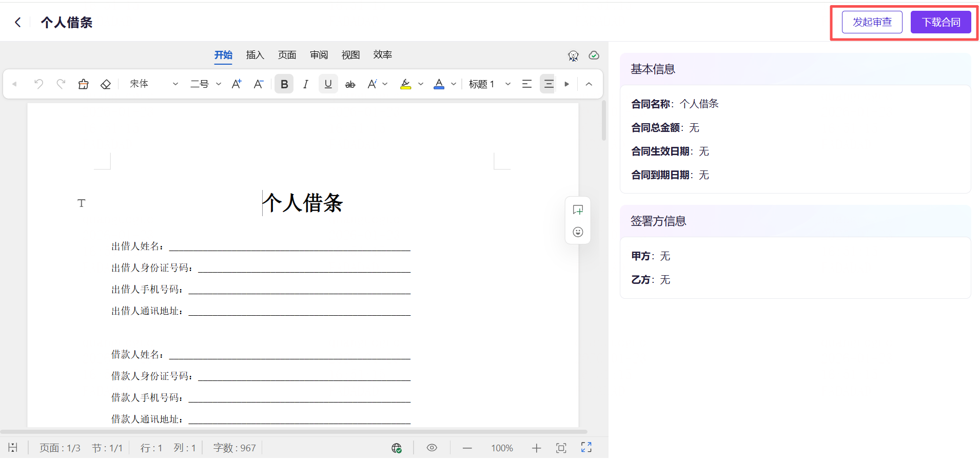
Task: Click the eraser clear formatting icon
Action: pos(106,84)
